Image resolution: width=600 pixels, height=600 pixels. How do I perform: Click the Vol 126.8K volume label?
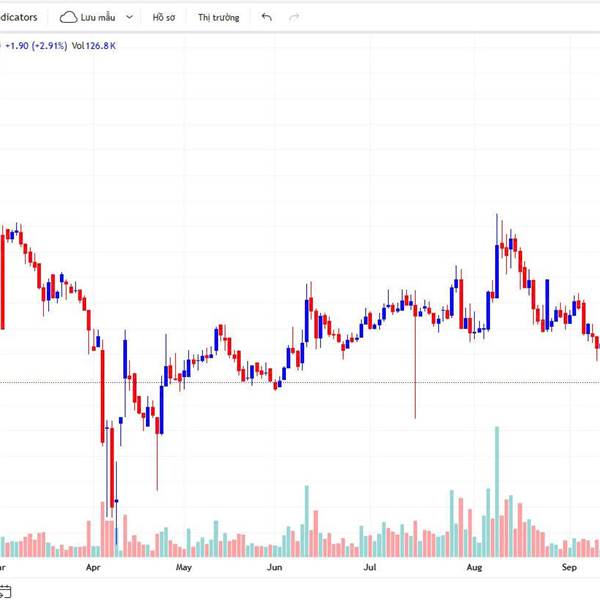point(96,45)
